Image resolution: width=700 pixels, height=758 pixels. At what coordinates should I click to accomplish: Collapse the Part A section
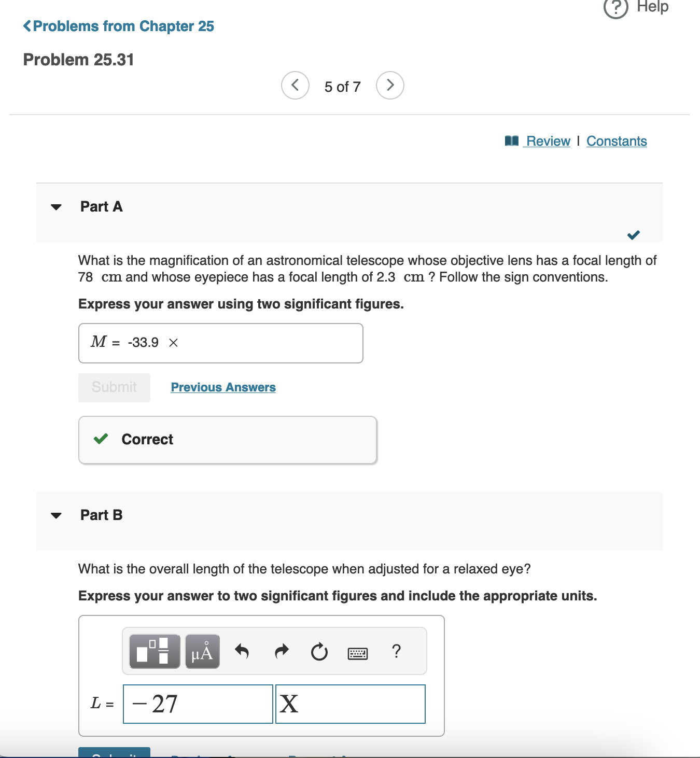pyautogui.click(x=57, y=207)
